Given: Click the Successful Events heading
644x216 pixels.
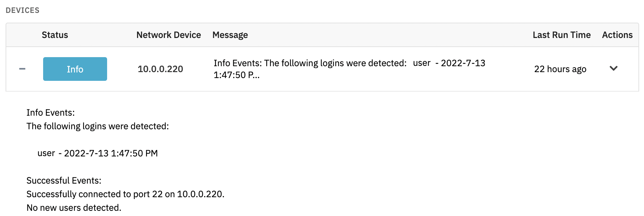Looking at the screenshot, I should [x=64, y=180].
